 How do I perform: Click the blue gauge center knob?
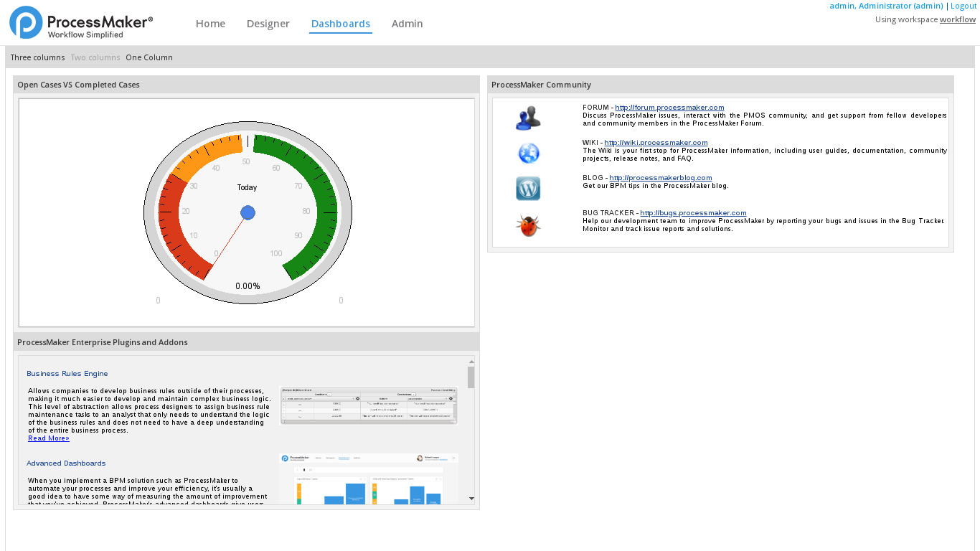(248, 212)
